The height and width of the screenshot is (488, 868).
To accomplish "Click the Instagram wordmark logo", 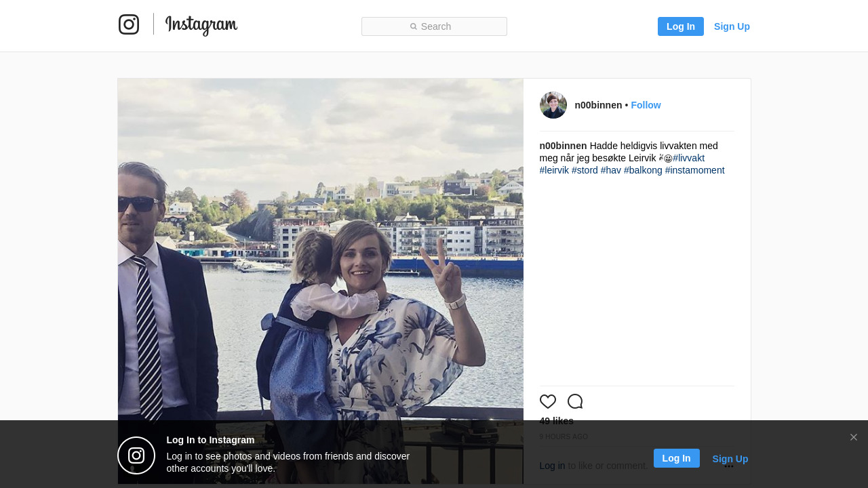I will pos(201,25).
